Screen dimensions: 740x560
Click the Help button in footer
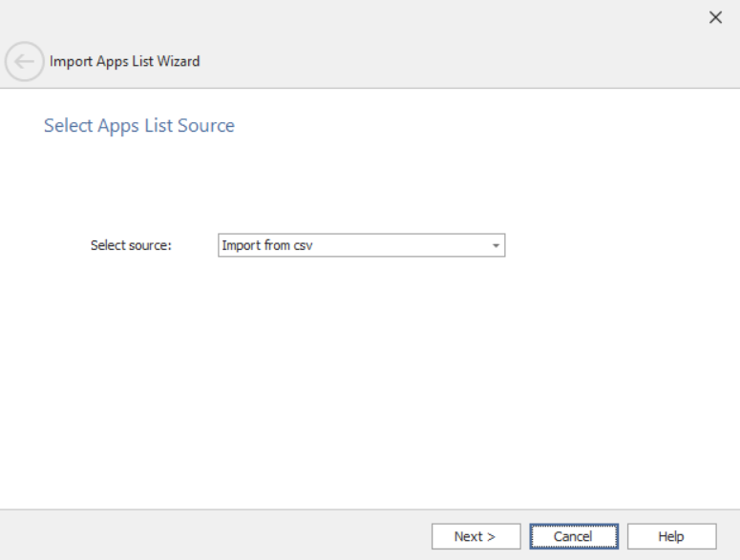671,536
